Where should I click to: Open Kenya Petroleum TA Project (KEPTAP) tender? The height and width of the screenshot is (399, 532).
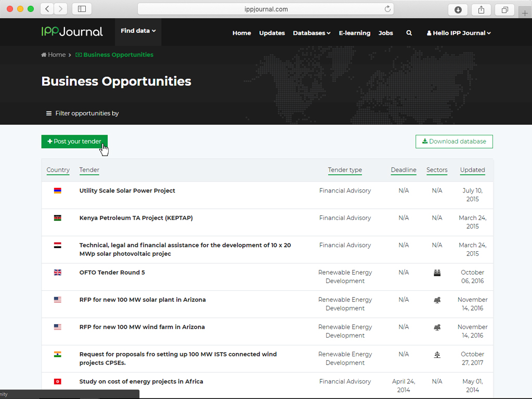click(136, 218)
